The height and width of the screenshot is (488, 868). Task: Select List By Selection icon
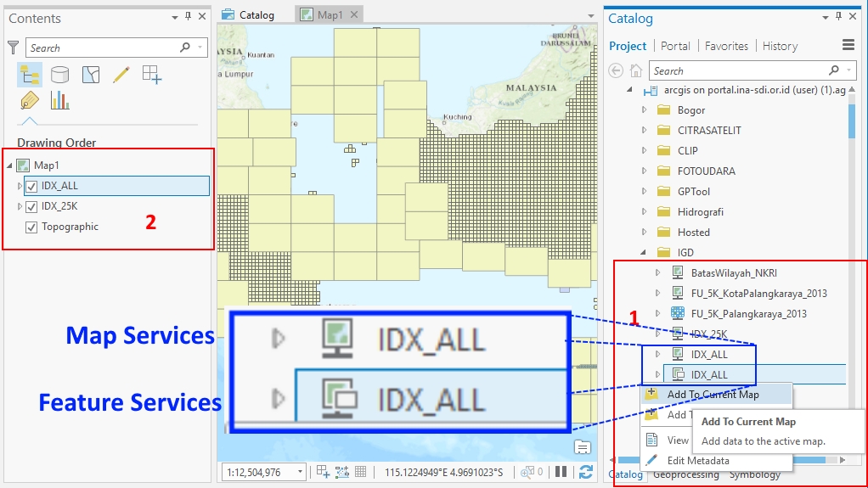click(91, 74)
